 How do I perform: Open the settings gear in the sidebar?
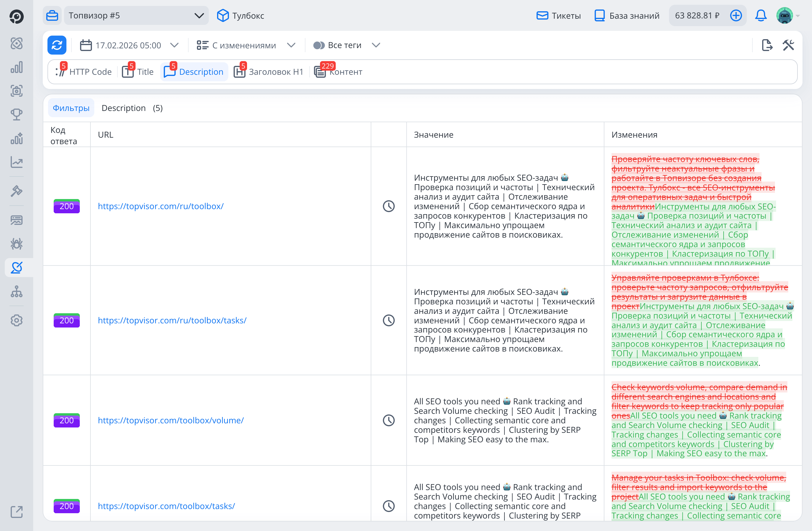click(16, 320)
